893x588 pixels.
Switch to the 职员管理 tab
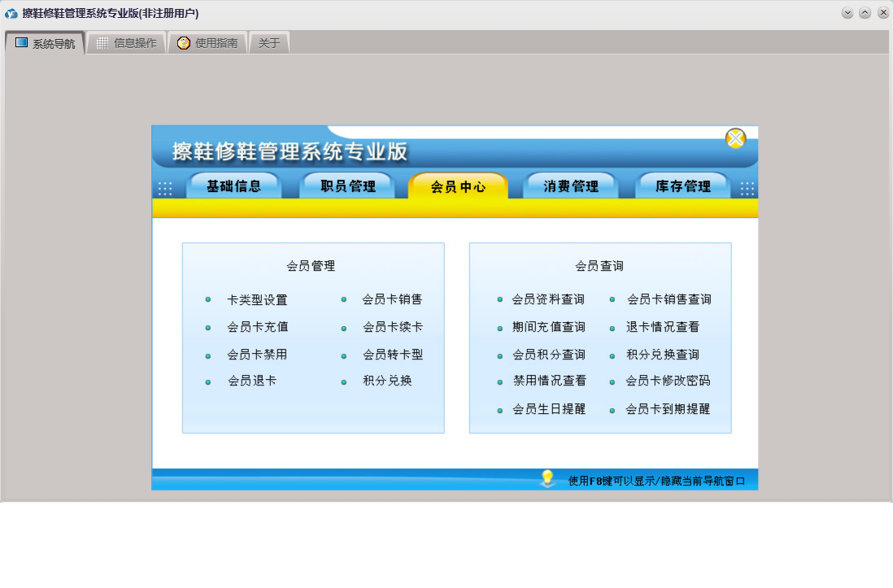click(347, 185)
